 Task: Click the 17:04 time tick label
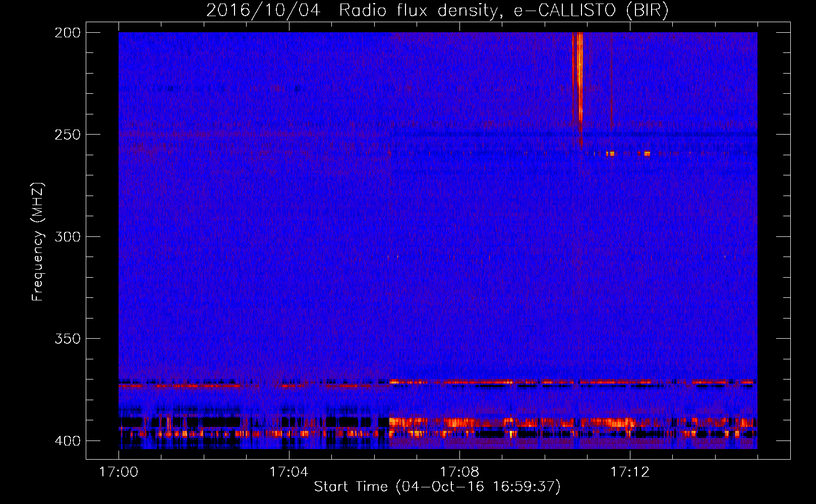289,472
